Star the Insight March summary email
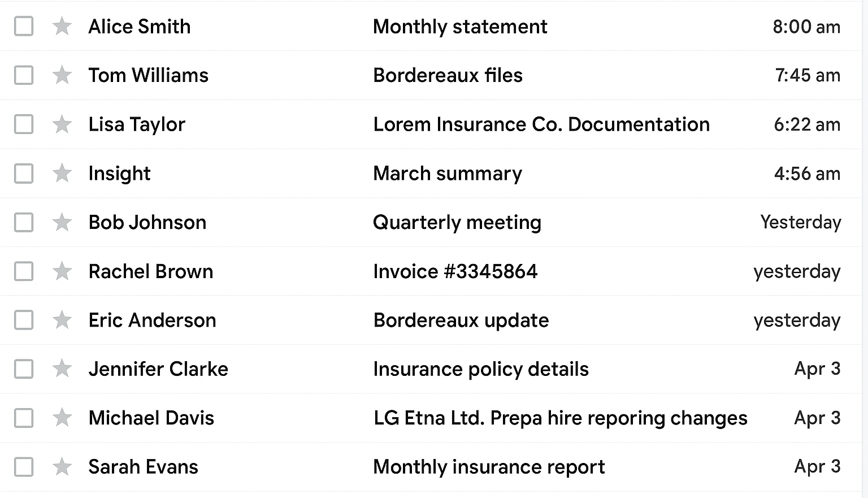868x498 pixels. pyautogui.click(x=62, y=173)
